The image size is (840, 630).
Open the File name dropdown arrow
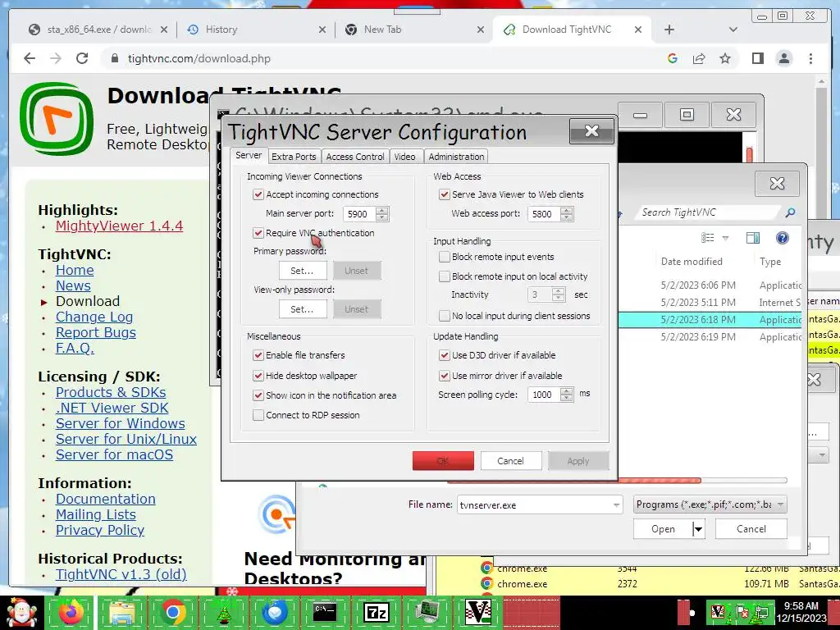tap(616, 504)
